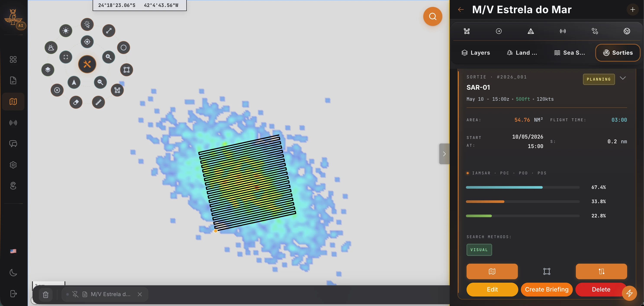The image size is (644, 306).
Task: Switch to the Layers tab
Action: 475,53
